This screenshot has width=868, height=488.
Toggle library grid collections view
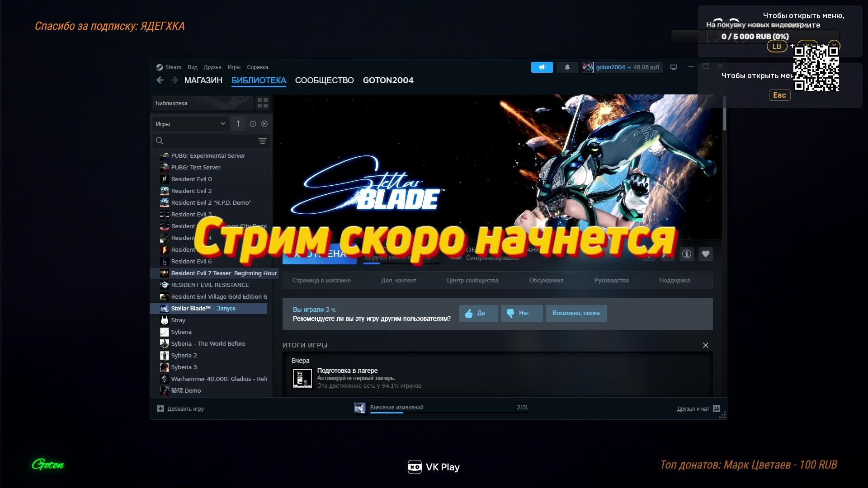tap(263, 103)
